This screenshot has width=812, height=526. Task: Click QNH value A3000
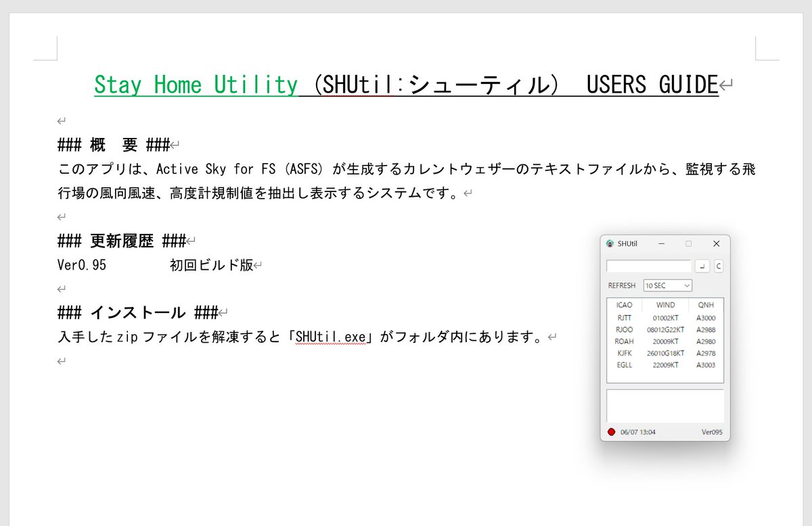706,318
